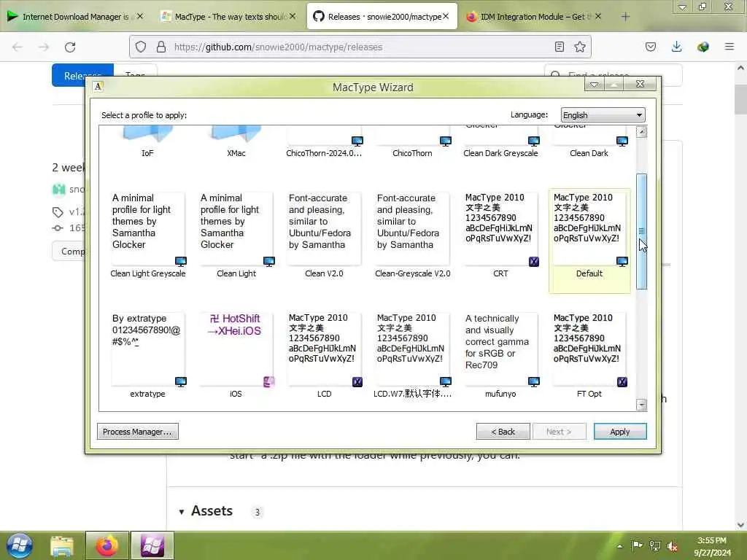Switch to IDM Integration Module tab
The image size is (747, 560).
[x=533, y=17]
